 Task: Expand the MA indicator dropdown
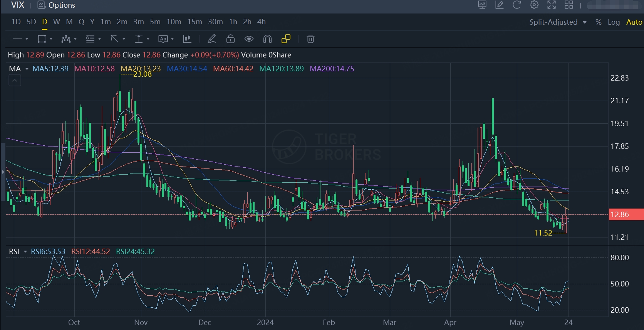[27, 69]
